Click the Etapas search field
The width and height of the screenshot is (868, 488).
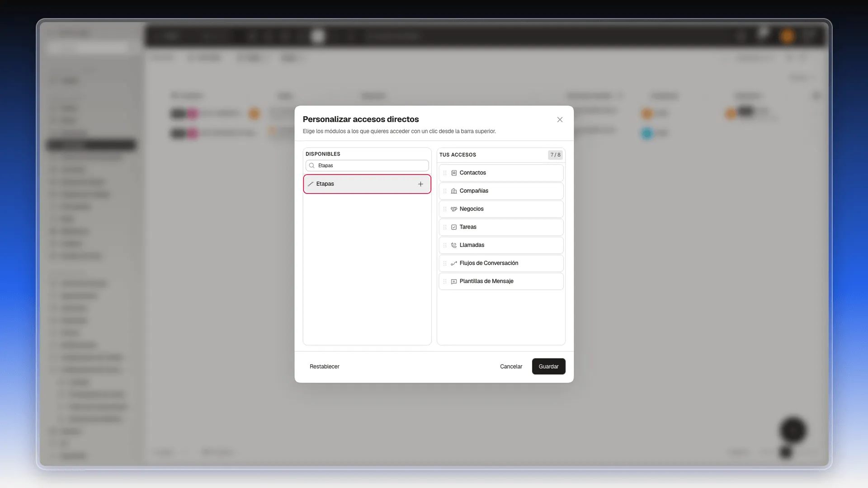tap(367, 165)
